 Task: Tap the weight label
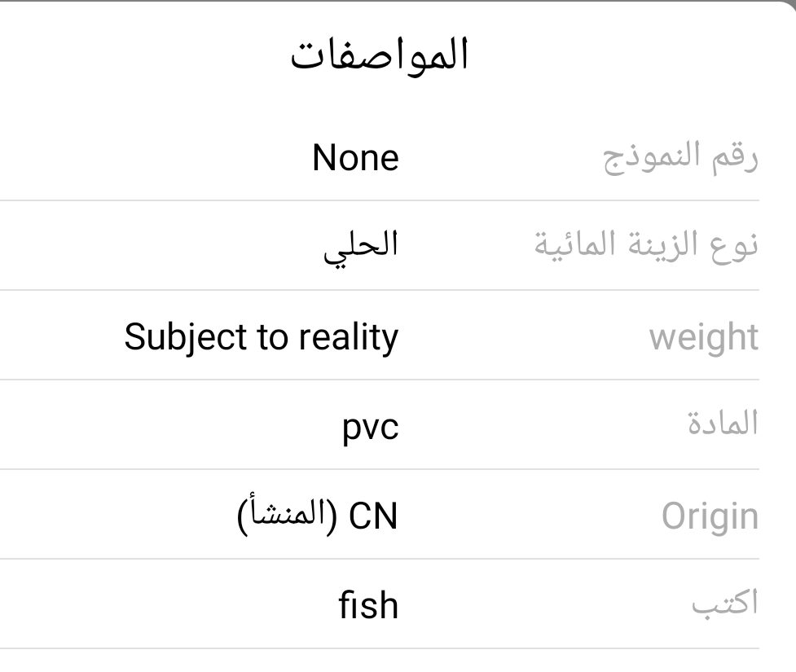(x=703, y=337)
